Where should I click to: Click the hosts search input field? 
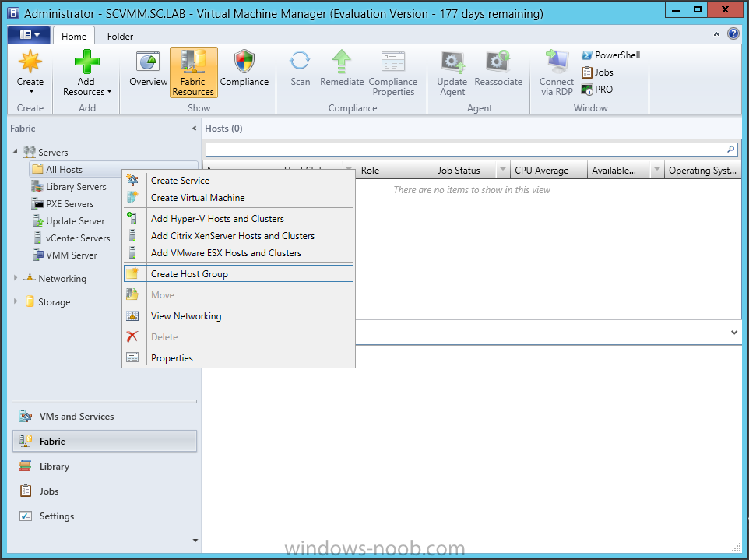coord(466,150)
